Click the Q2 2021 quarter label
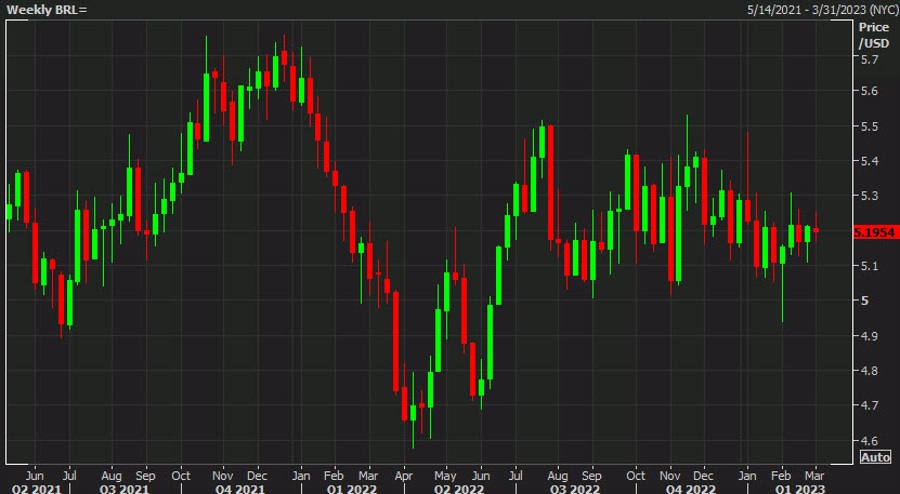The image size is (900, 494). [x=36, y=489]
